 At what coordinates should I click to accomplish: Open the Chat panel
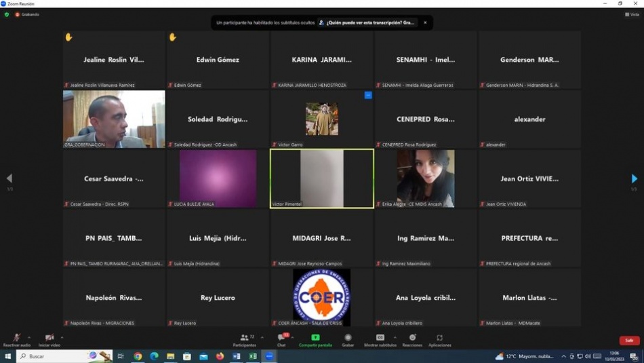pos(281,338)
